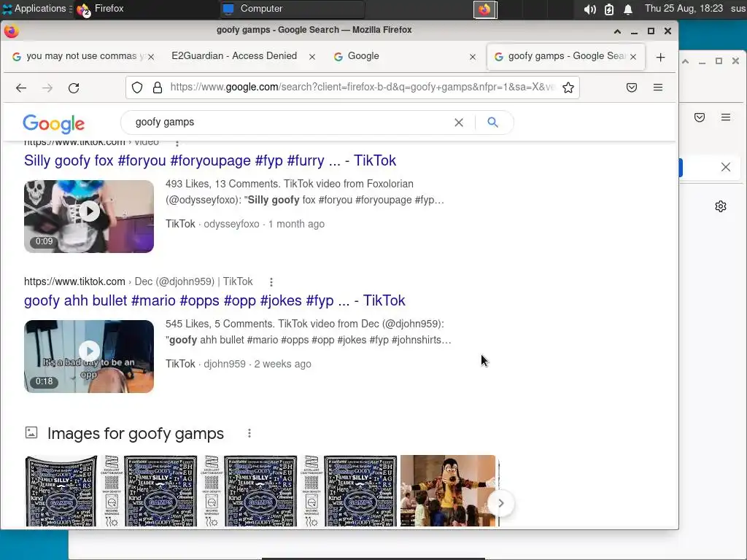Open the Goofy character photo thumbnail
The image size is (747, 560).
click(x=448, y=491)
